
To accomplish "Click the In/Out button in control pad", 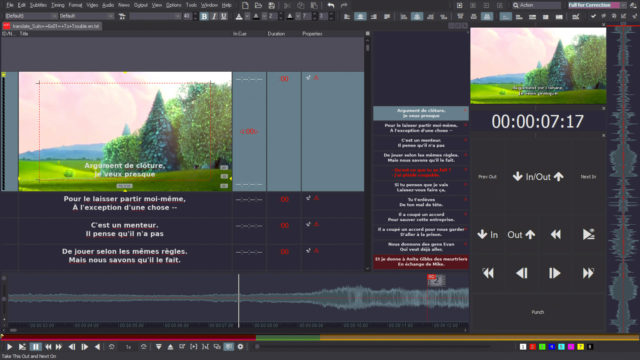I will (x=538, y=177).
